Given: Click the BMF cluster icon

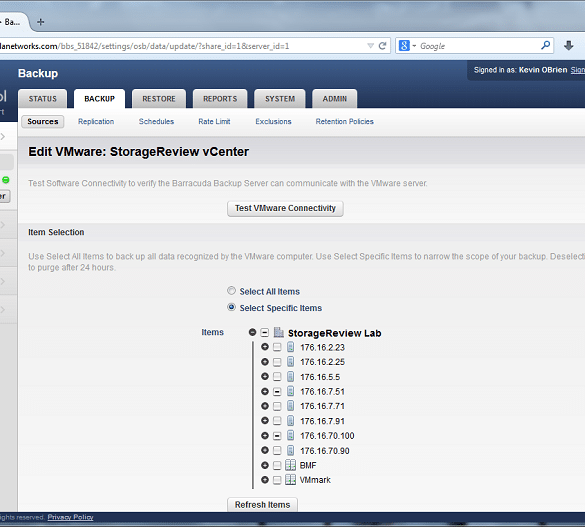Looking at the screenshot, I should click(290, 465).
